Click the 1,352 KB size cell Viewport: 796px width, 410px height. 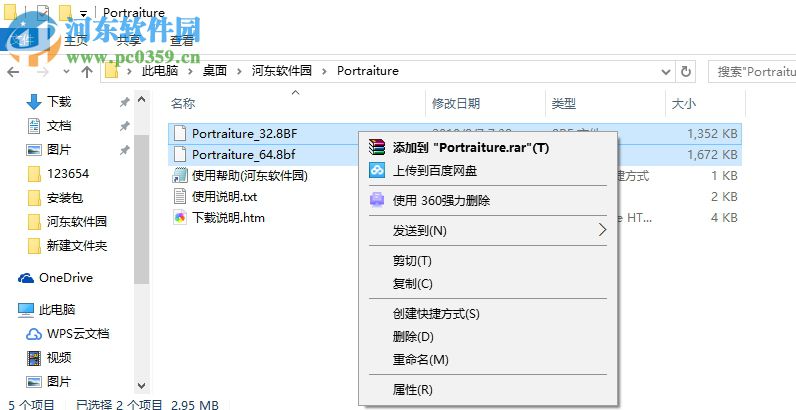click(712, 133)
